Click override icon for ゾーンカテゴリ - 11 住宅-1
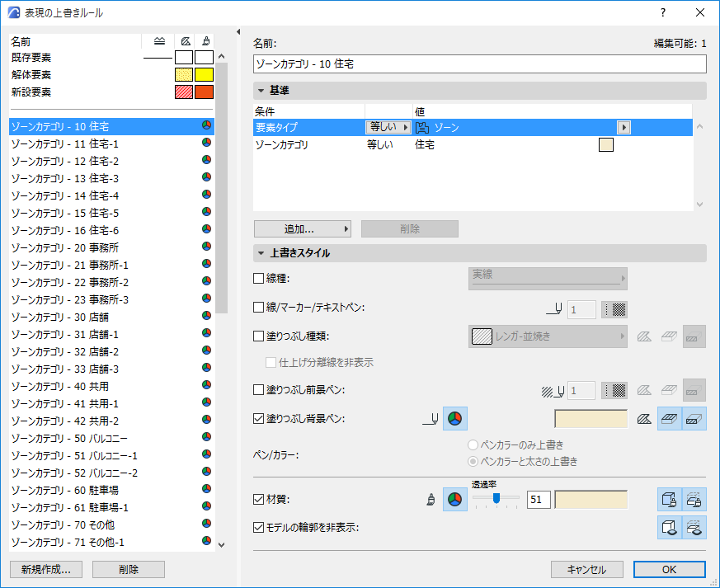Viewport: 720px width, 588px height. point(207,143)
